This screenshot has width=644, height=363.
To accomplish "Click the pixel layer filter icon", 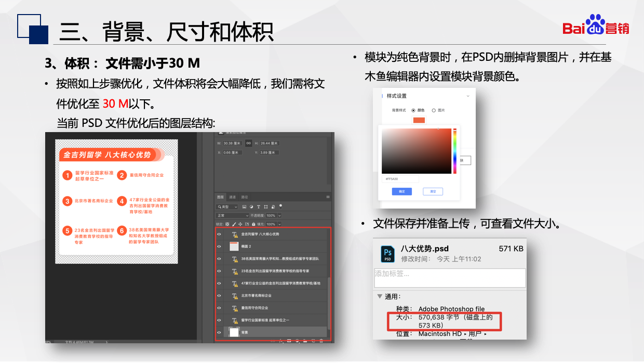I will point(244,207).
